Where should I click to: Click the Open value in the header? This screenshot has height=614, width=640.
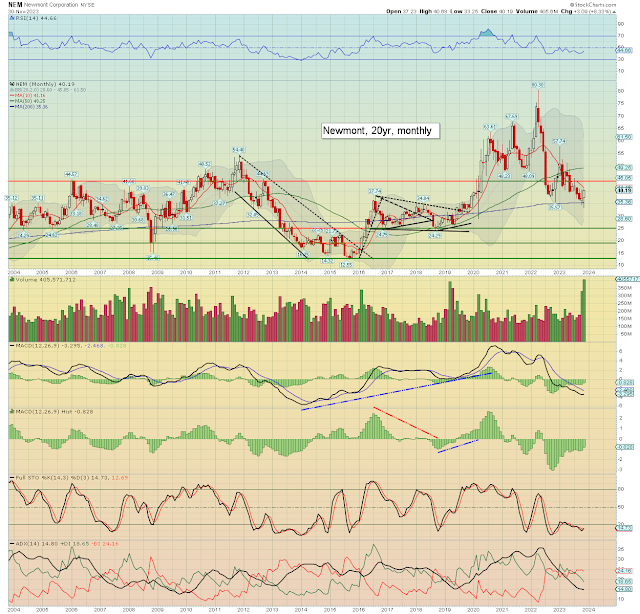[409, 11]
